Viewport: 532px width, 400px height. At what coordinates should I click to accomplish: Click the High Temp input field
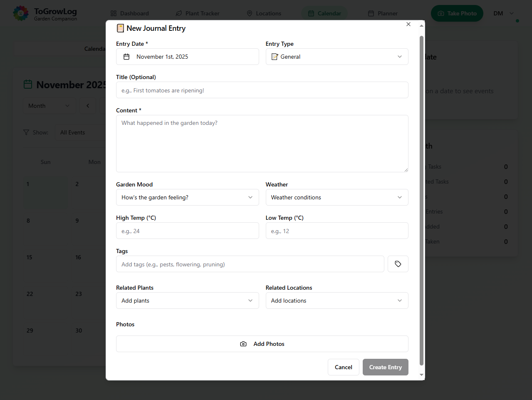pyautogui.click(x=187, y=231)
